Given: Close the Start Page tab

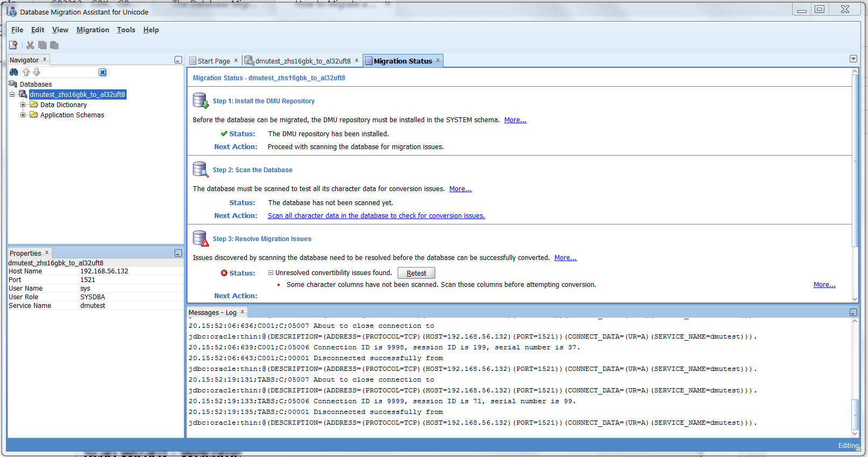Looking at the screenshot, I should click(x=236, y=60).
